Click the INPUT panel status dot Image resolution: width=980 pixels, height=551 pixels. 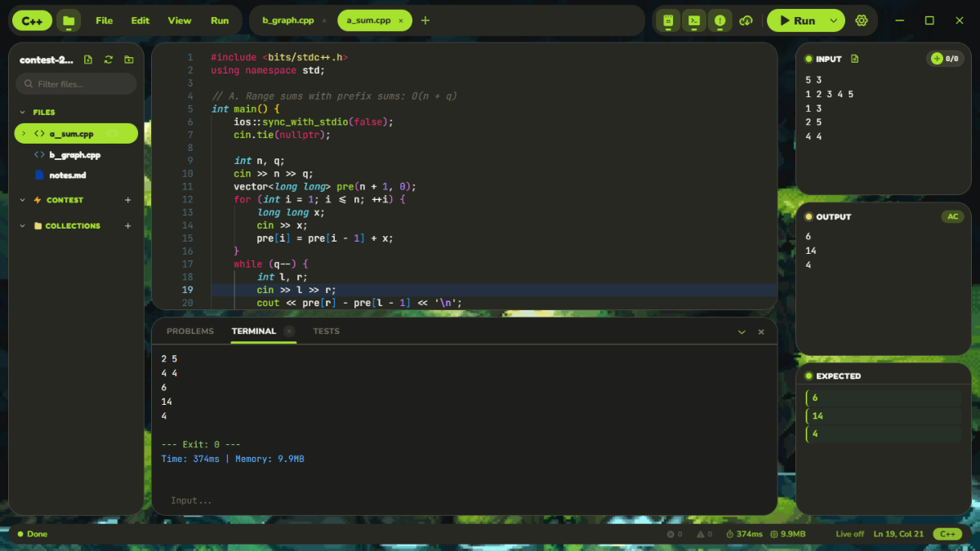[808, 59]
